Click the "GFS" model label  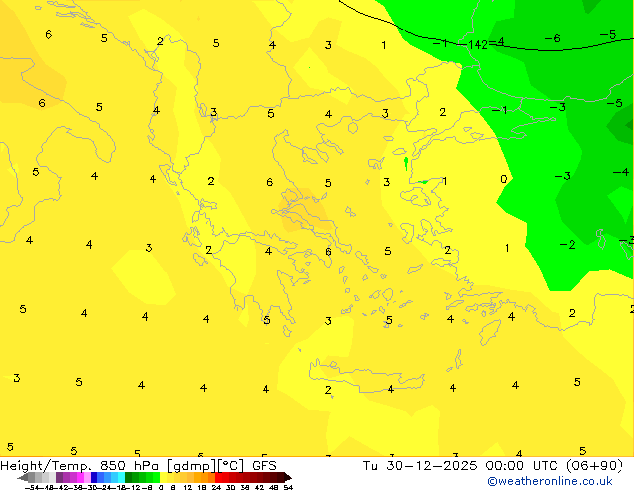click(264, 466)
